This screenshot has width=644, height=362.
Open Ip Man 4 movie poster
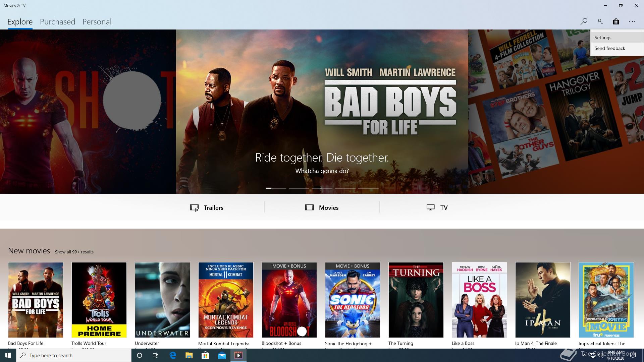tap(543, 300)
